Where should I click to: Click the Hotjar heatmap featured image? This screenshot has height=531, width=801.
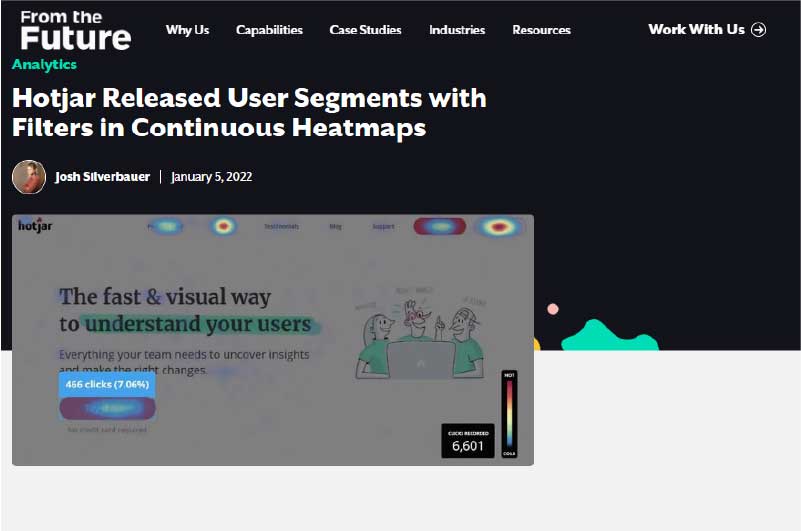[x=273, y=340]
